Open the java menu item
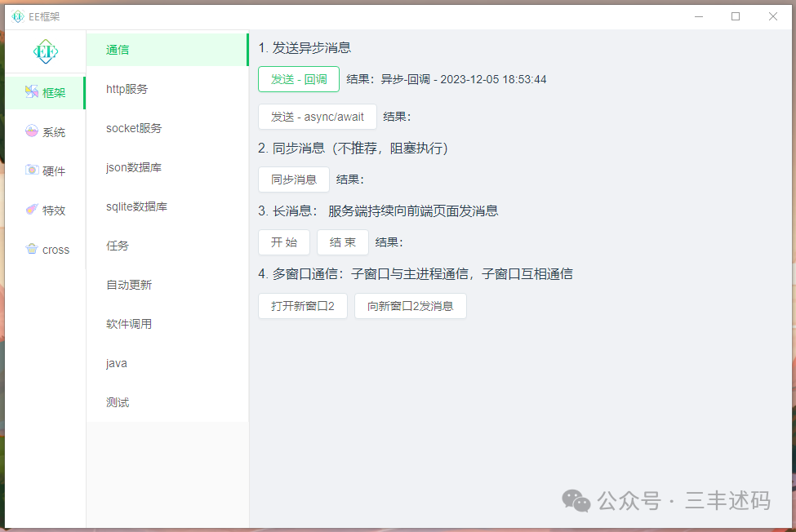The width and height of the screenshot is (796, 532). (x=167, y=364)
